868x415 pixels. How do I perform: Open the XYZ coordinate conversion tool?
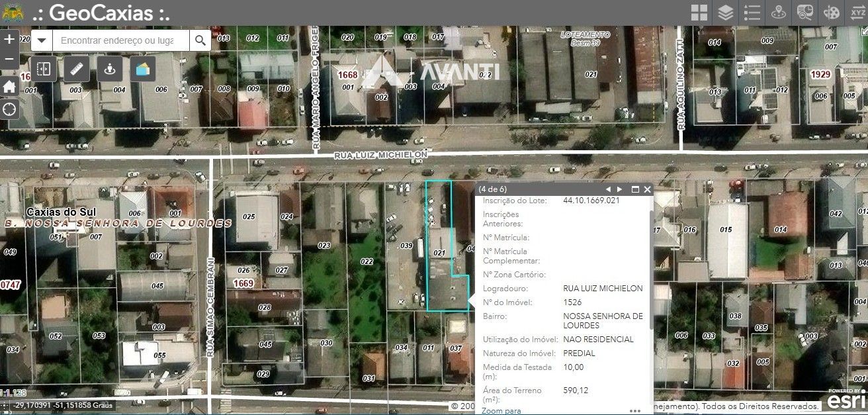click(857, 13)
